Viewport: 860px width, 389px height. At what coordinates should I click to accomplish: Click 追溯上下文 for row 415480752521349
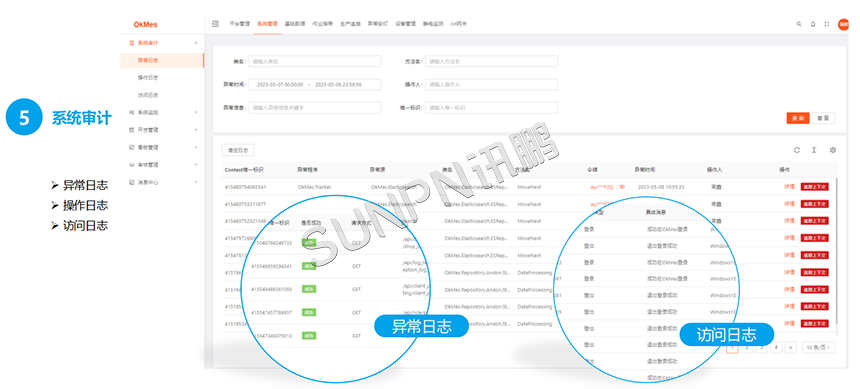click(814, 221)
